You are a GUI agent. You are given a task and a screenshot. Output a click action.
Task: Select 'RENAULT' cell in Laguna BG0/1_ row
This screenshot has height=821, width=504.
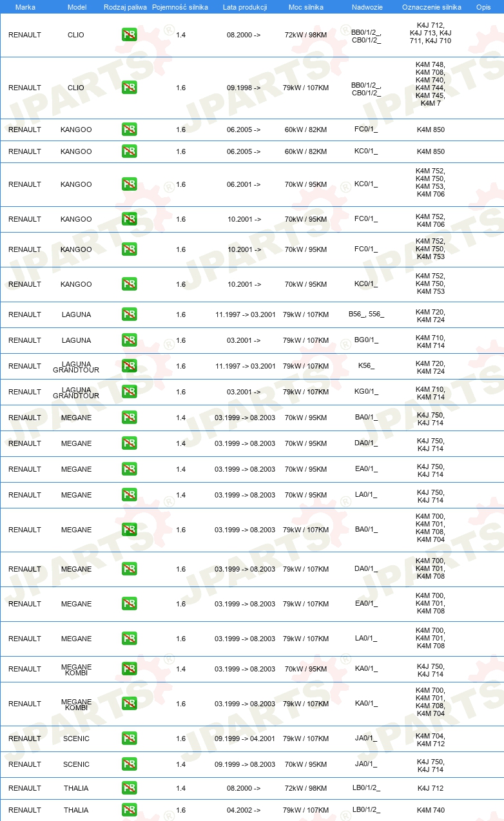tap(24, 340)
